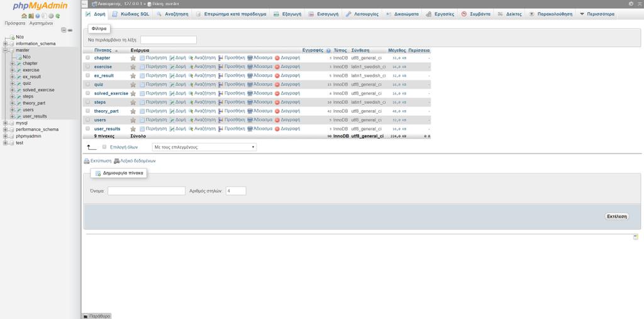Click the Άδειασμα icon for steps table
The image size is (644, 319).
[x=250, y=102]
